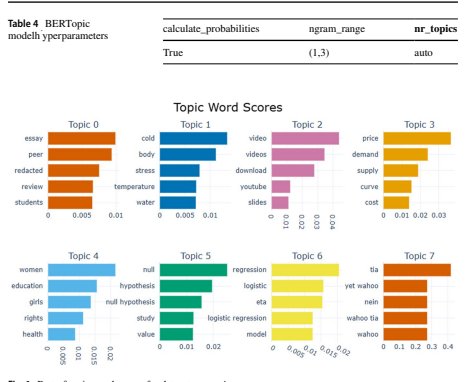This screenshot has width=470, height=382.
Task: Click the 'auto' value cell
Action: pyautogui.click(x=423, y=53)
